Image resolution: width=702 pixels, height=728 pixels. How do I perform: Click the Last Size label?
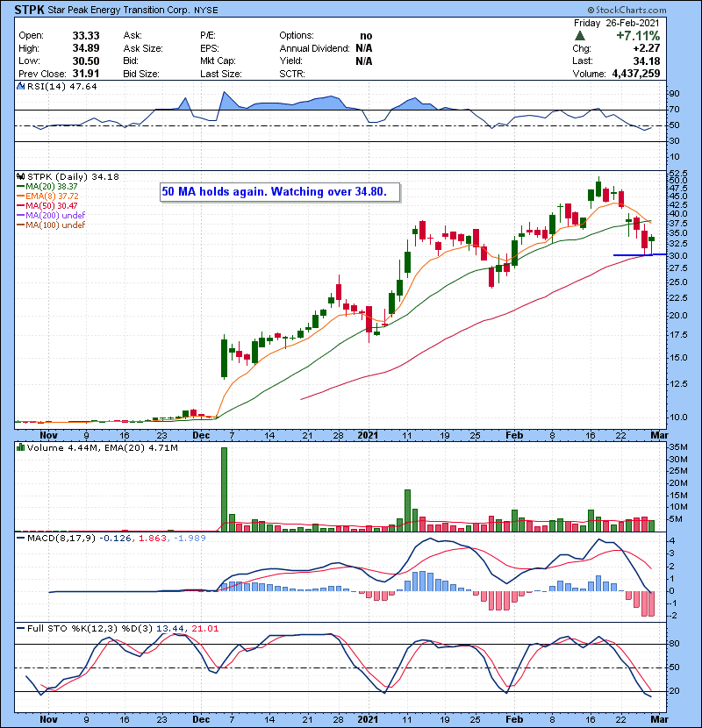click(220, 74)
